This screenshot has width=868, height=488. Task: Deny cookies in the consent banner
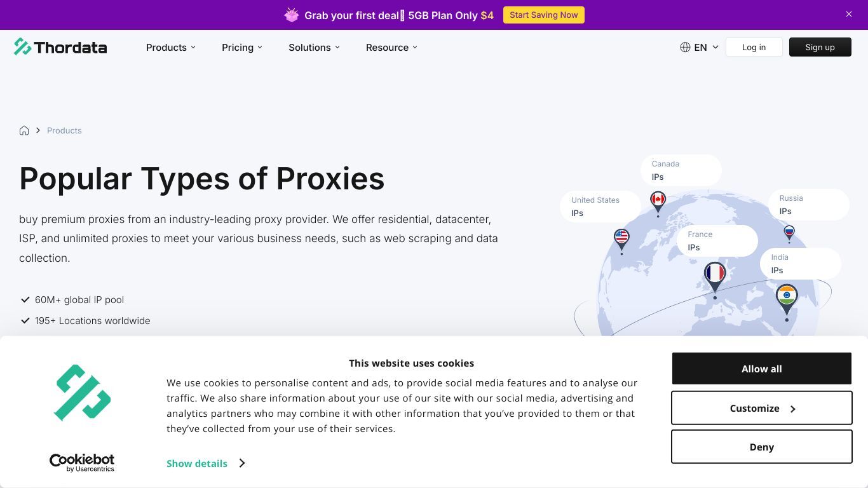pyautogui.click(x=761, y=447)
